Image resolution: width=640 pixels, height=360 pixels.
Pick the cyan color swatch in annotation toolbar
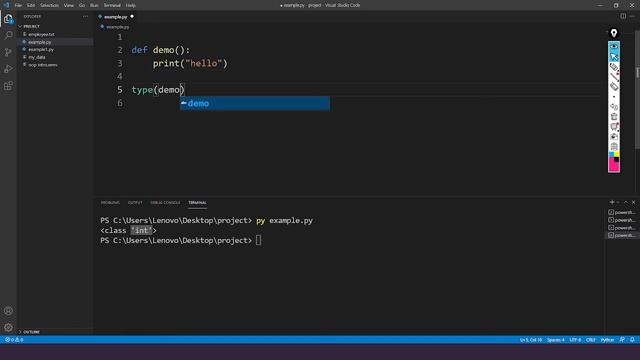[611, 155]
